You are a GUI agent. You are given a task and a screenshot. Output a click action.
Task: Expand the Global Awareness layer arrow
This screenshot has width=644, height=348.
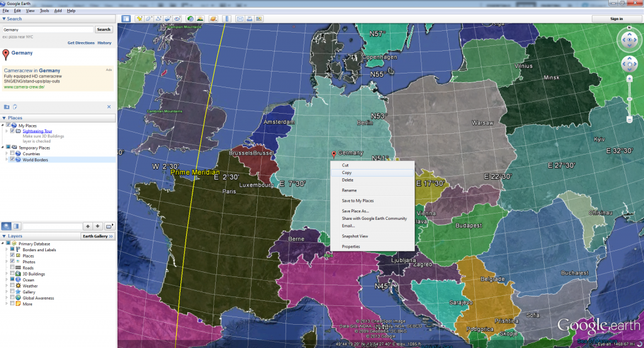(x=6, y=298)
